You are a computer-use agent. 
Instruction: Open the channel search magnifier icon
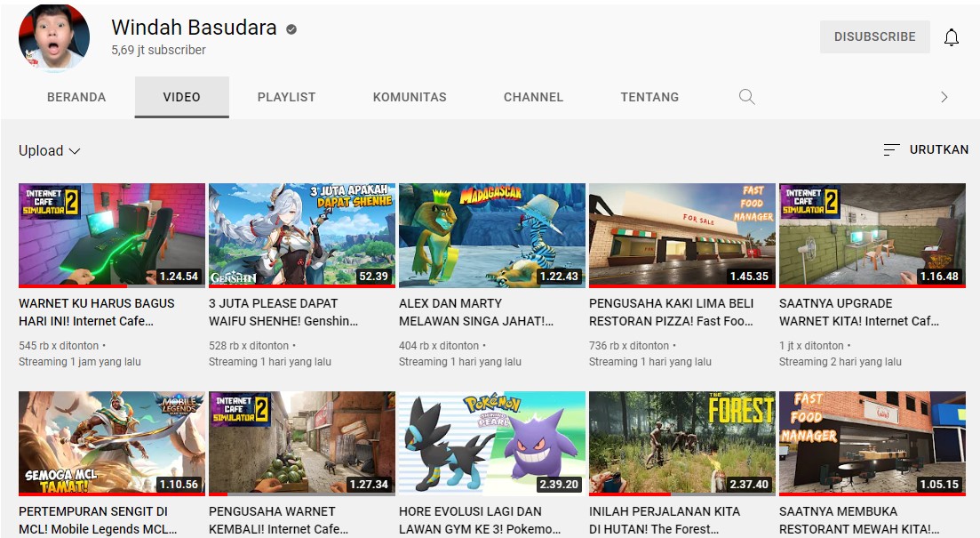(x=747, y=97)
